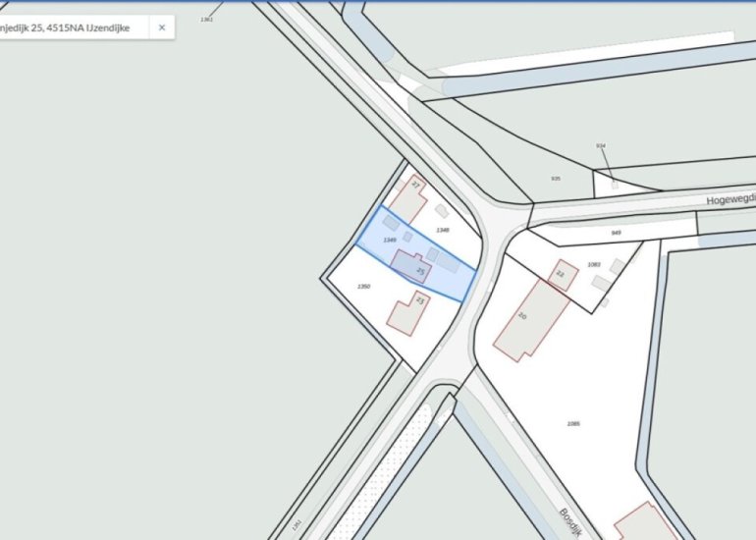Click the building numbered 22

563,275
